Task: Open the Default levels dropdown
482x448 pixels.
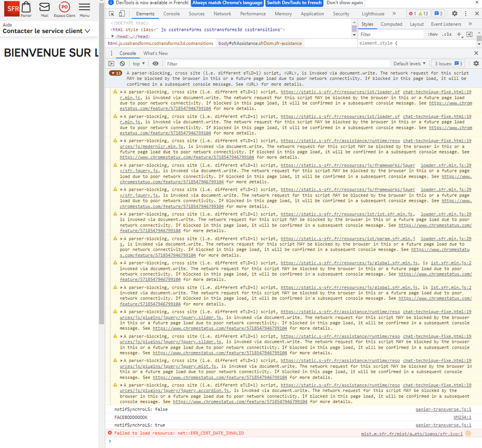Action: [410, 64]
